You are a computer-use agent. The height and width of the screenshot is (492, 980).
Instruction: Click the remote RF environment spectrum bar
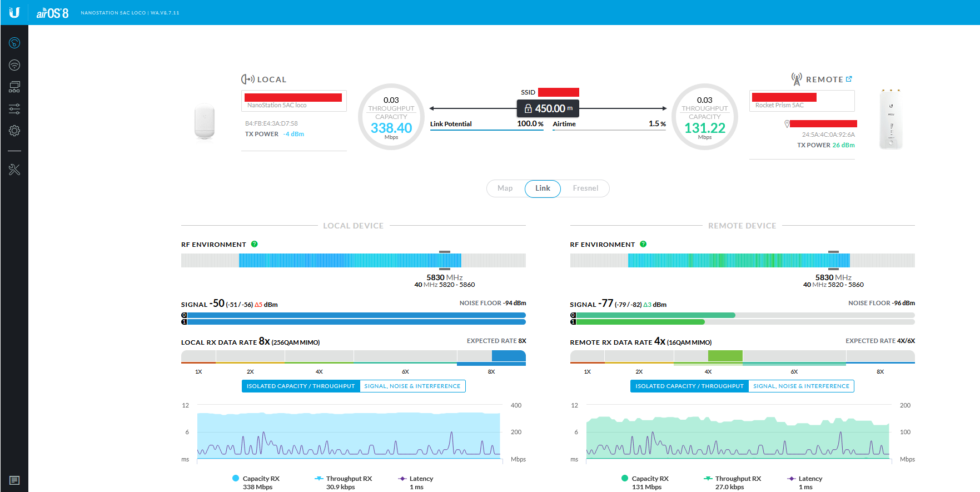[742, 260]
